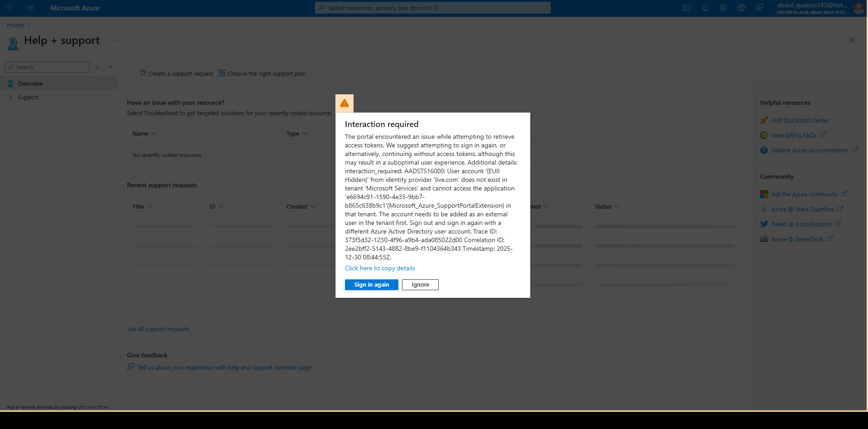Clear the sidebar search field
Viewport: 868px width, 429px height.
click(x=97, y=67)
